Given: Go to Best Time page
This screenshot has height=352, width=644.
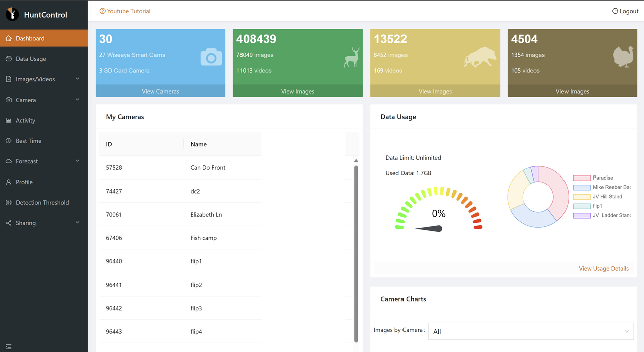Looking at the screenshot, I should [x=44, y=141].
